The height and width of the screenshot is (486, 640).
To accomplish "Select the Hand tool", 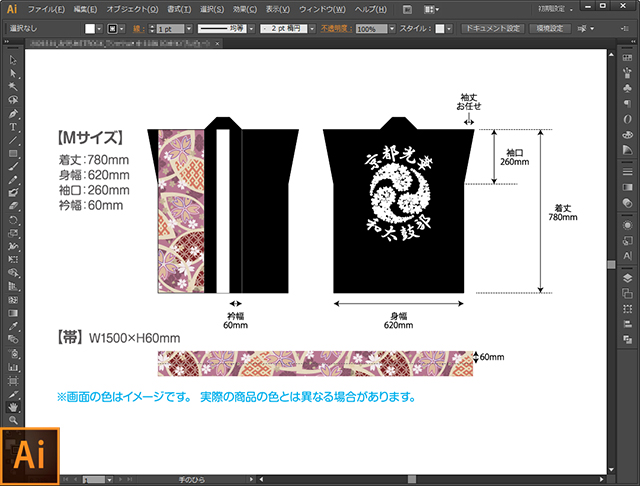I will (13, 407).
